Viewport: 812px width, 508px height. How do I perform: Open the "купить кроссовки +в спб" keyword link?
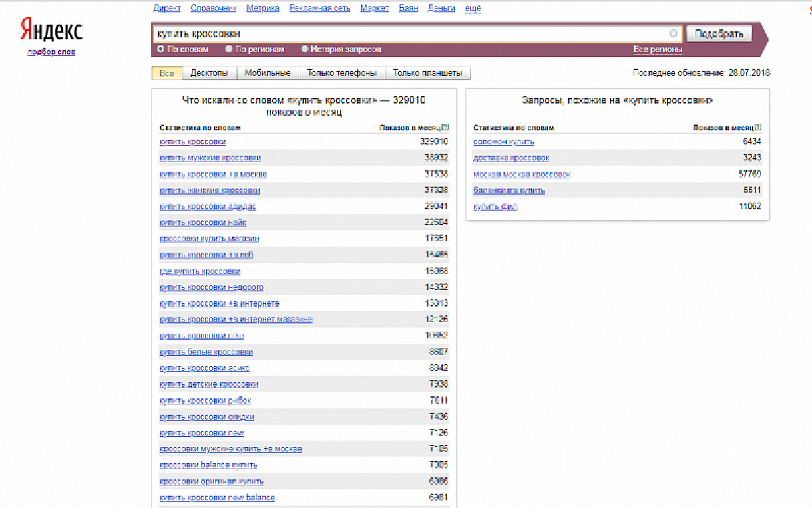206,255
